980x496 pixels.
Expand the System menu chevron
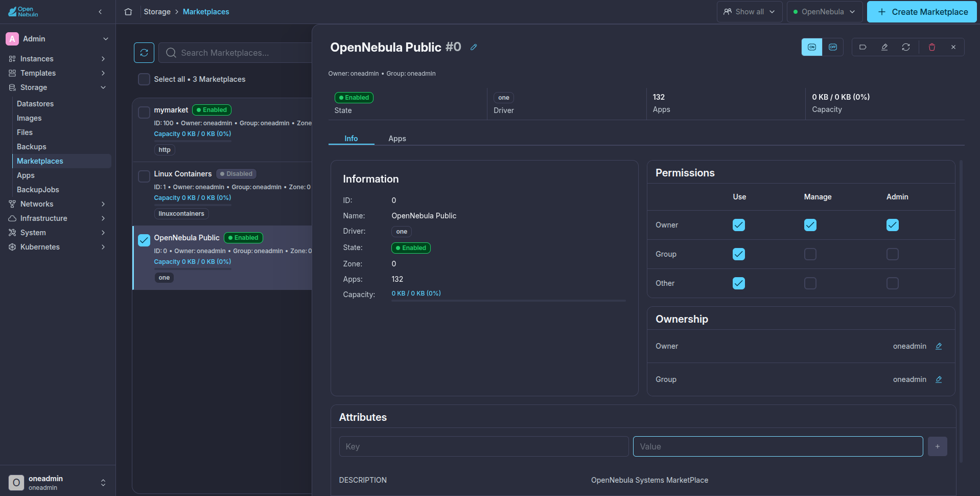[x=103, y=233]
